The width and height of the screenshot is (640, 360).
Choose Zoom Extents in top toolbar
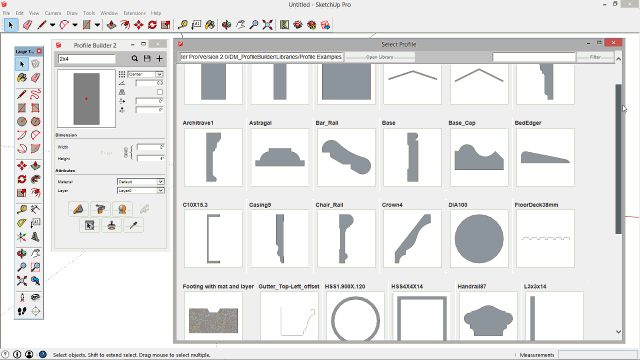268,25
